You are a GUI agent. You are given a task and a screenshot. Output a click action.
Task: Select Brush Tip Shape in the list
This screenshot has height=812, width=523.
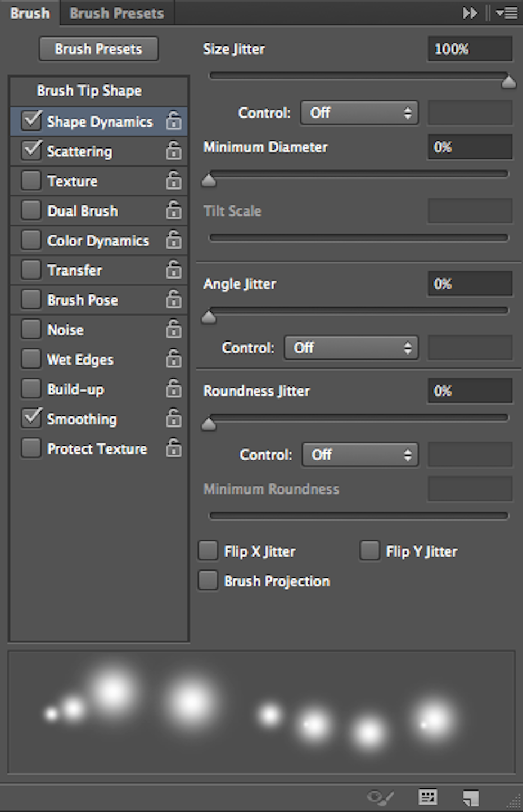(89, 91)
